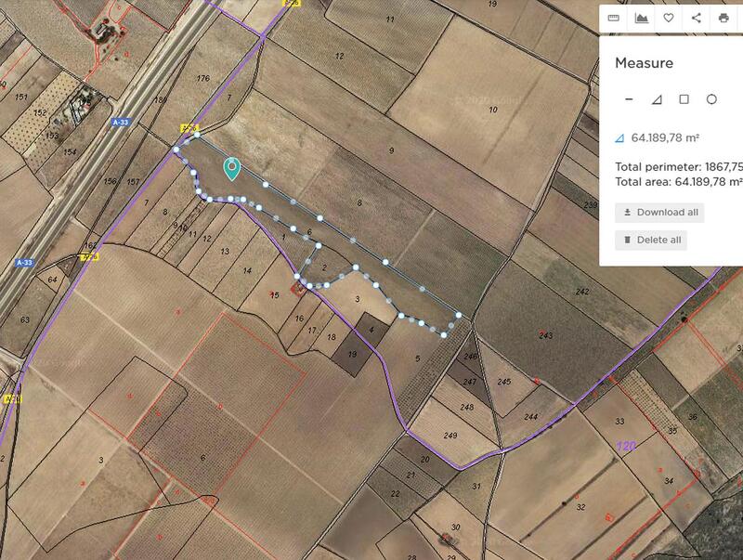This screenshot has height=560, width=743.
Task: Delete all measurements
Action: coord(651,240)
